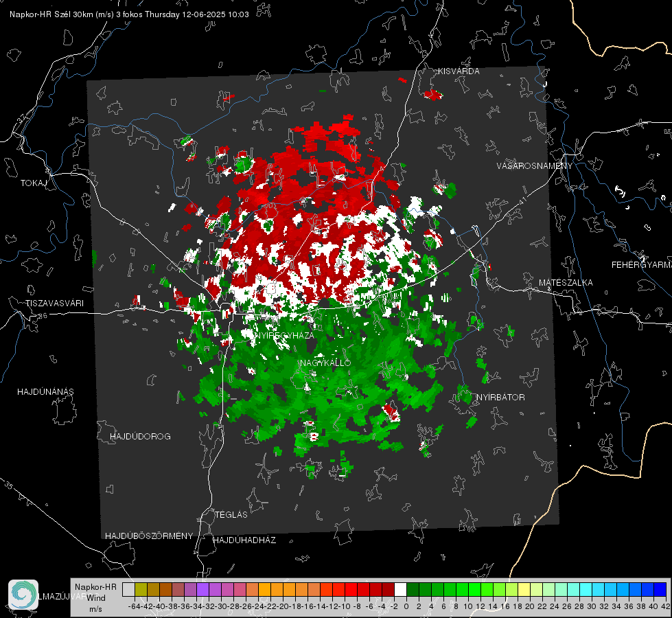The height and width of the screenshot is (618, 672).
Task: Click the timestamp 'Thursday 12-06-2025 10:03'
Action: pos(197,14)
